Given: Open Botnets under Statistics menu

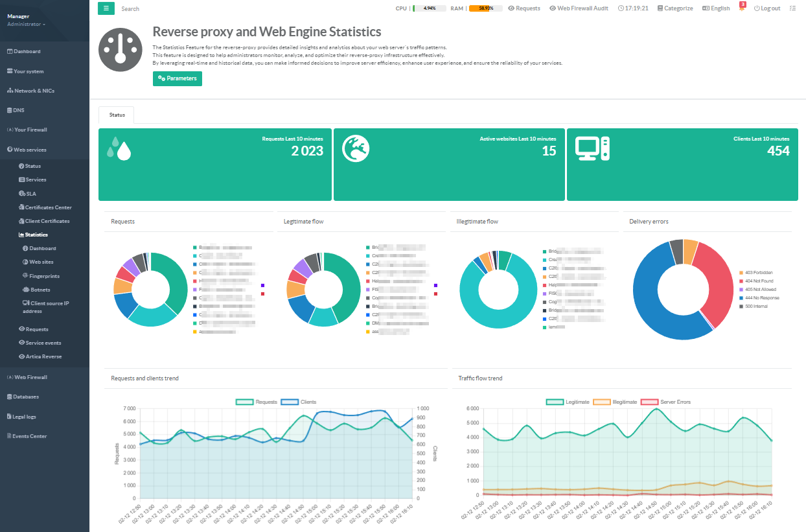Looking at the screenshot, I should [x=40, y=290].
